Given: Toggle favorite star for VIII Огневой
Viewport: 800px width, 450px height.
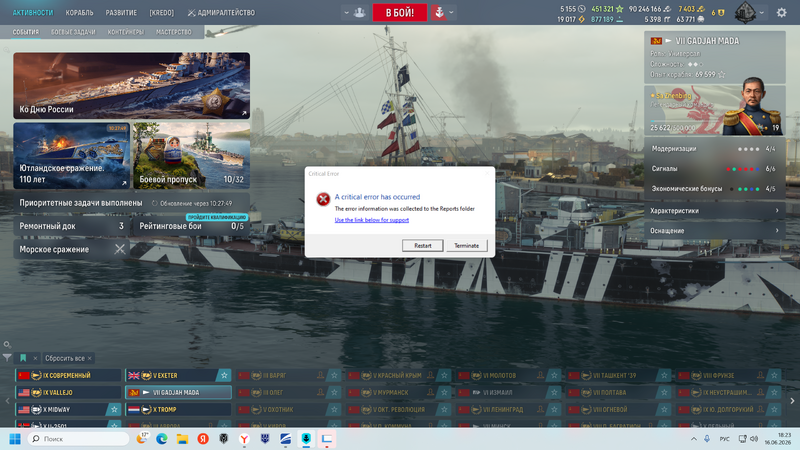Looking at the screenshot, I should point(664,409).
